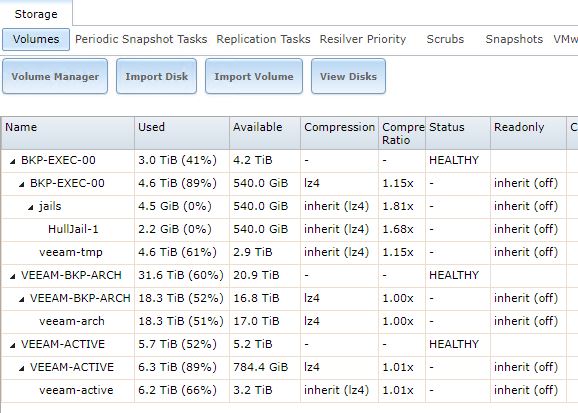The width and height of the screenshot is (578, 413).
Task: Go to the Scrubs tab
Action: 445,39
